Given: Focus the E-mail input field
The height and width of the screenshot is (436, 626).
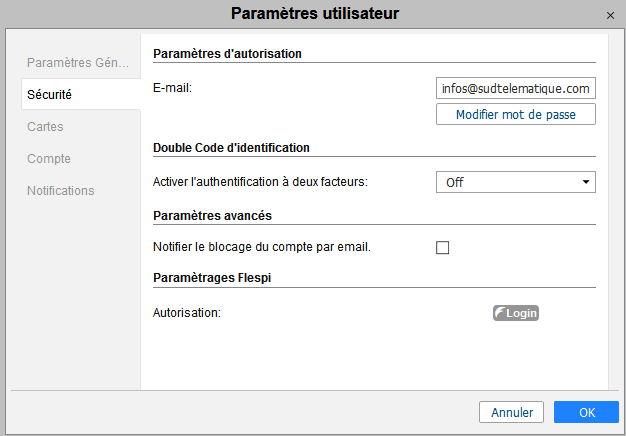Looking at the screenshot, I should (516, 88).
